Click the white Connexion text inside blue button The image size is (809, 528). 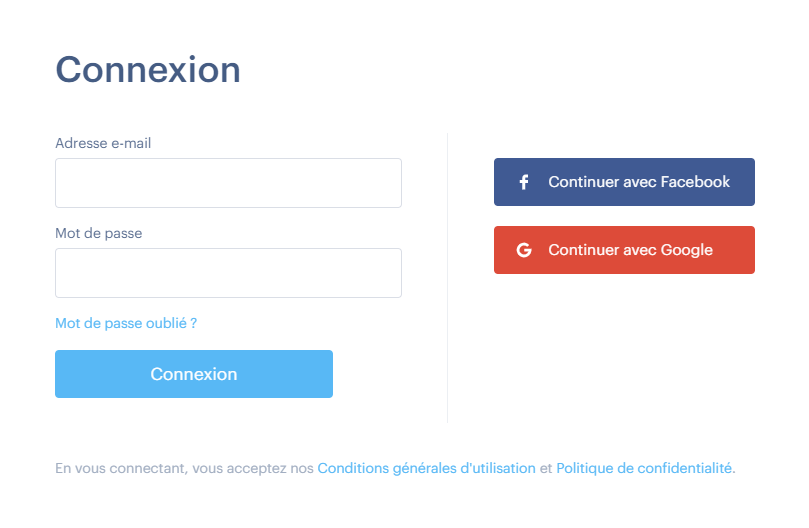point(194,374)
